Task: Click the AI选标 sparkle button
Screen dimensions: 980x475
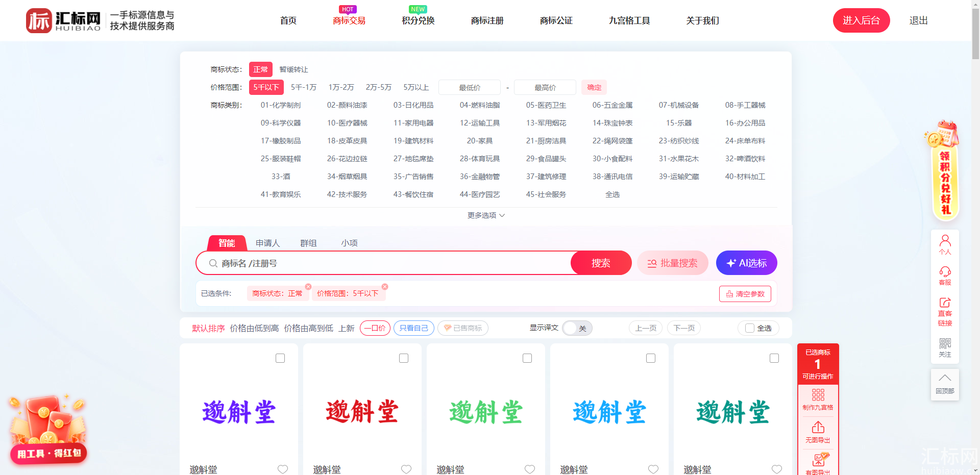Action: [x=746, y=263]
